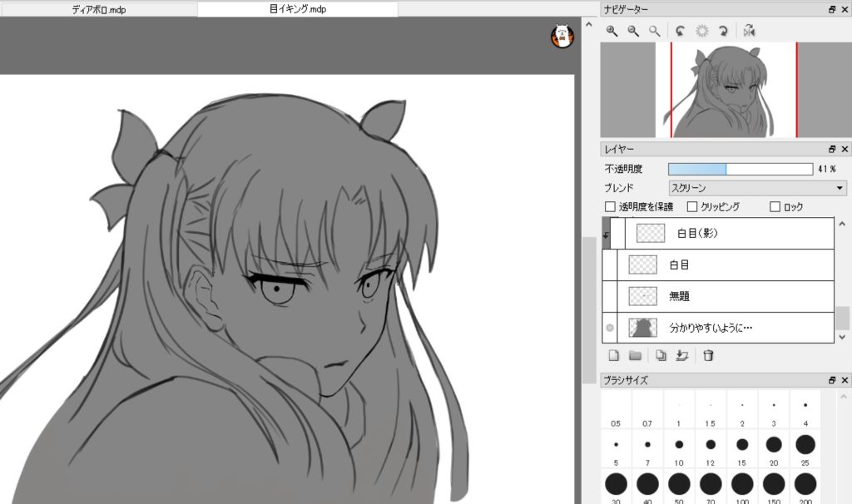Delete layer using the trash can icon
This screenshot has height=504, width=852.
[x=708, y=356]
